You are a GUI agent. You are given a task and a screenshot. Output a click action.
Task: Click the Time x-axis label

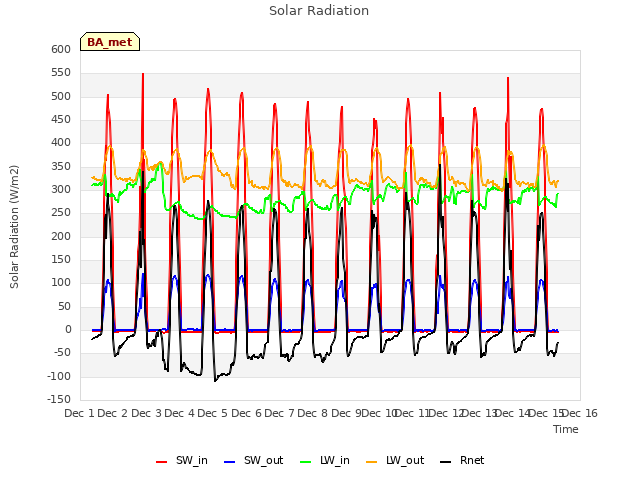click(566, 429)
